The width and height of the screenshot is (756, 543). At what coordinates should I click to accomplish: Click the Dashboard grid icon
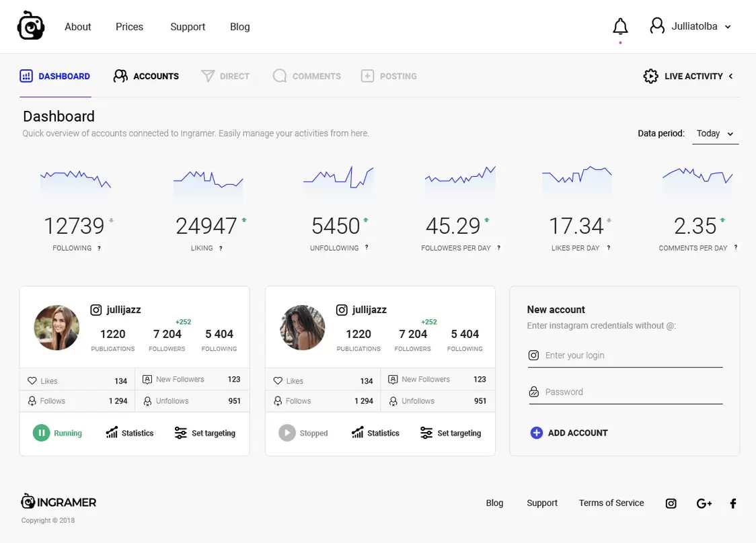click(x=26, y=76)
